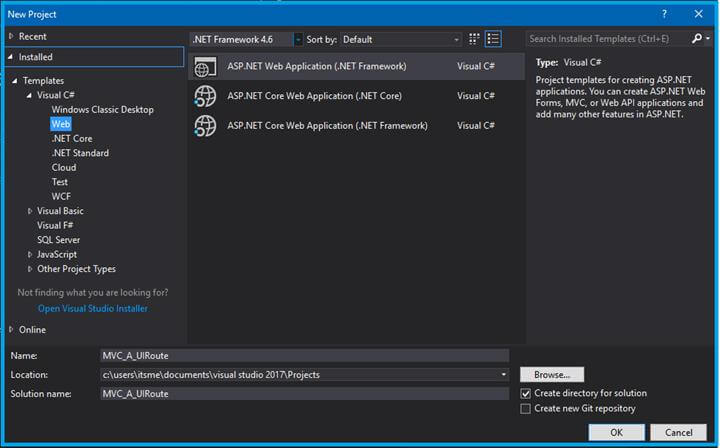Click the Browse button
The height and width of the screenshot is (448, 720).
point(552,375)
